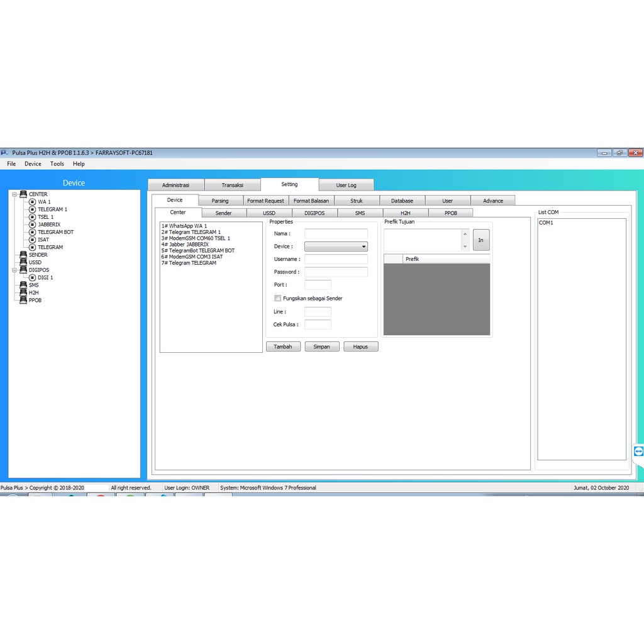Click the SENDER node icon in tree
The height and width of the screenshot is (644, 644).
point(23,255)
